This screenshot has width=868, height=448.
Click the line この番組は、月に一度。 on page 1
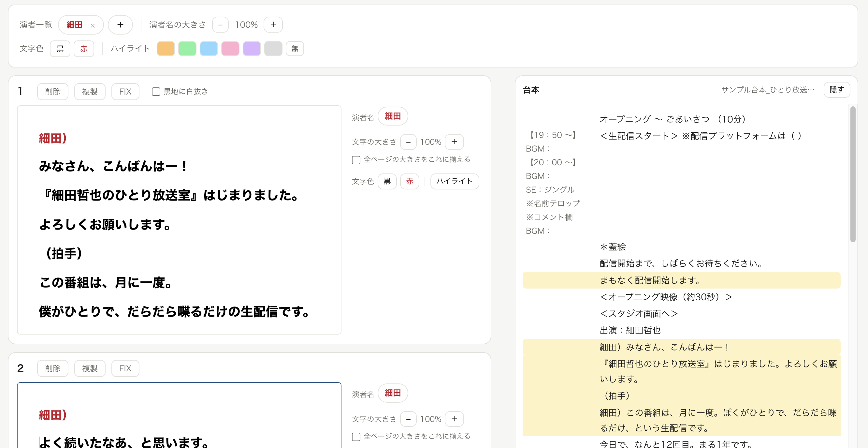click(x=106, y=283)
